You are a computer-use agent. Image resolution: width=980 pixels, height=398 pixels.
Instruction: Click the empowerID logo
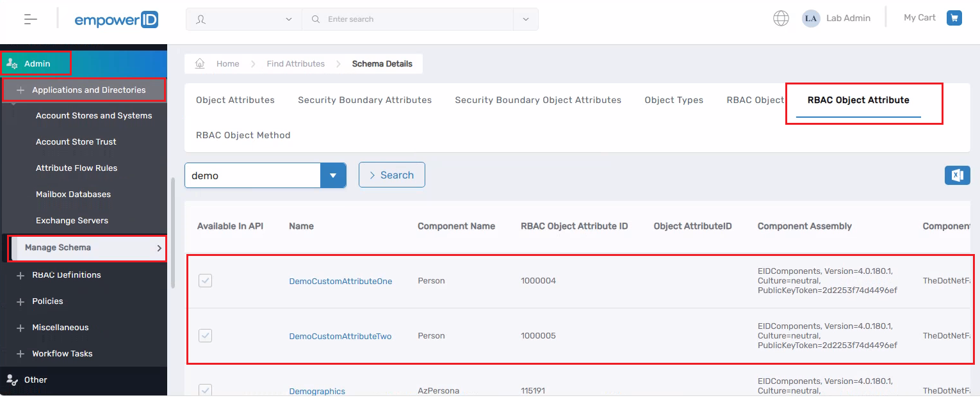click(x=117, y=19)
